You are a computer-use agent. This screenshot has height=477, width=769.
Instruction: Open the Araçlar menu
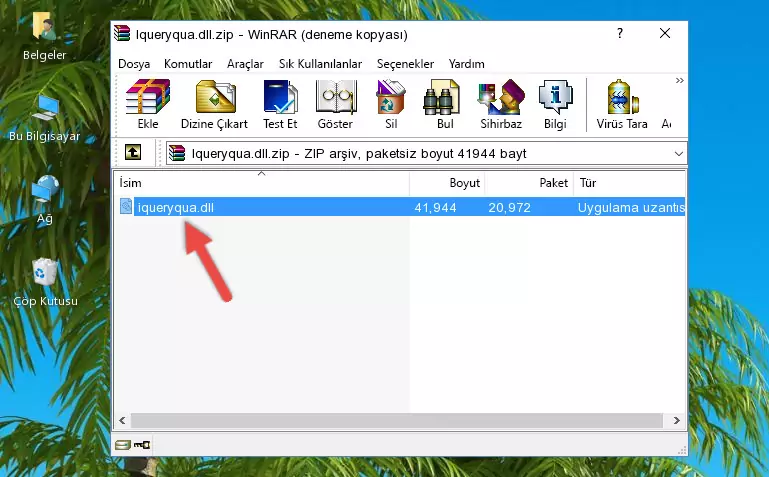[x=245, y=64]
